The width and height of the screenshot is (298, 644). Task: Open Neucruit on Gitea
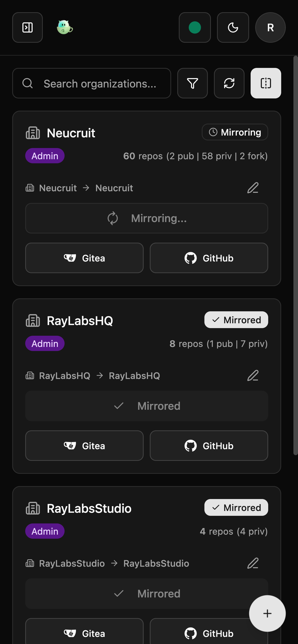84,258
